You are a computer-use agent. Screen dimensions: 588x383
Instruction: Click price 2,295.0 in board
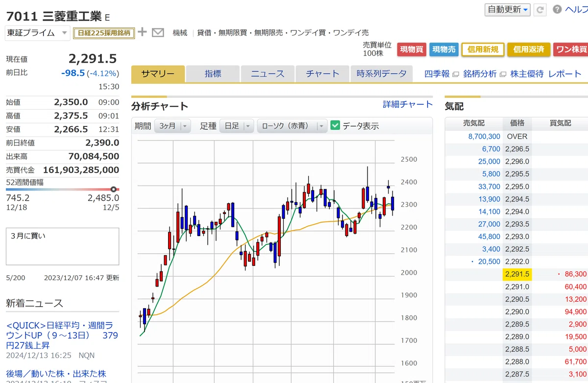pos(517,187)
